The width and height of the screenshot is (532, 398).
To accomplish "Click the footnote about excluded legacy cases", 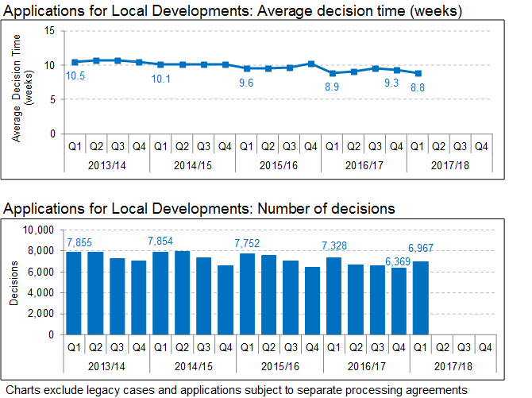I will click(x=237, y=390).
